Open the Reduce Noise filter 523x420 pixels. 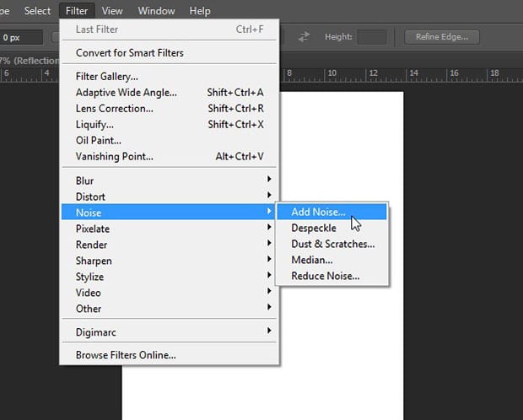tap(332, 276)
